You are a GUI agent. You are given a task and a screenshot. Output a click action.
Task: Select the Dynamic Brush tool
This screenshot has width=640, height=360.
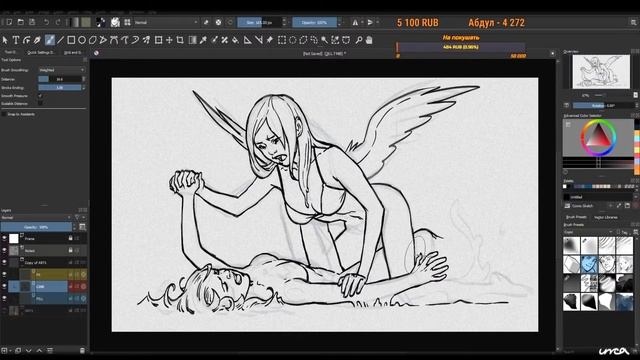pos(135,40)
